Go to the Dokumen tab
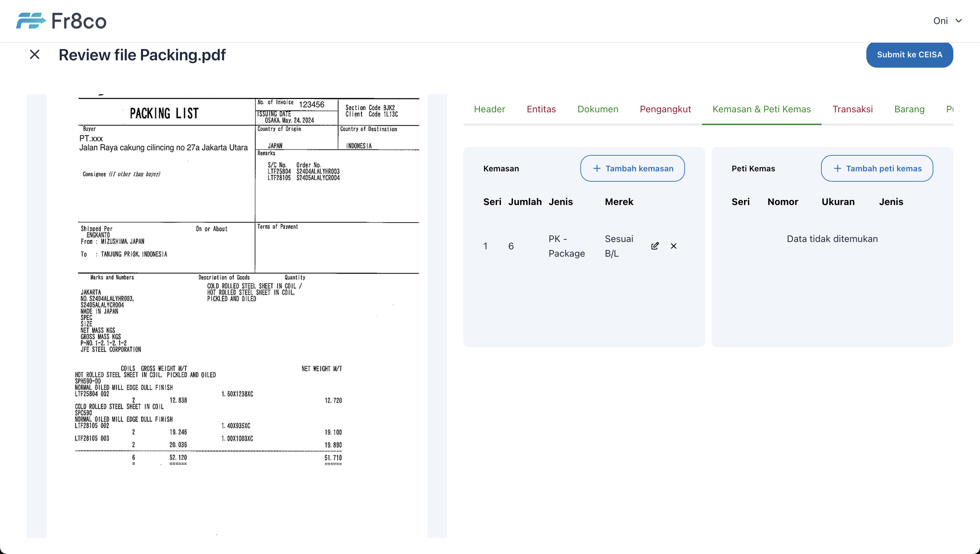Screen dimensions: 980x554 point(598,109)
